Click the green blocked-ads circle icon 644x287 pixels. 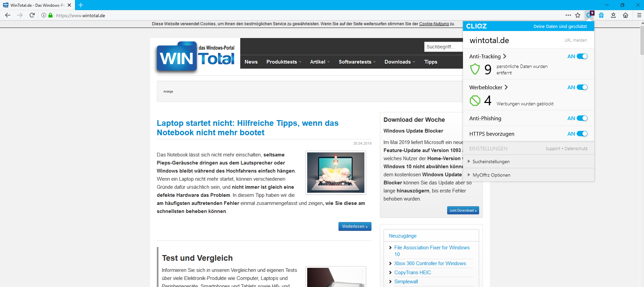(x=475, y=100)
